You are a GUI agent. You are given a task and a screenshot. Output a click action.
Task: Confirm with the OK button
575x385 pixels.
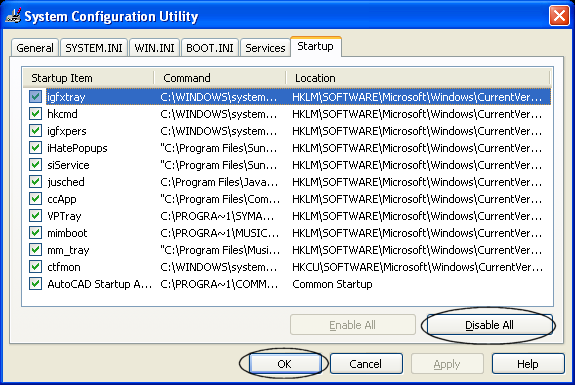coord(284,364)
